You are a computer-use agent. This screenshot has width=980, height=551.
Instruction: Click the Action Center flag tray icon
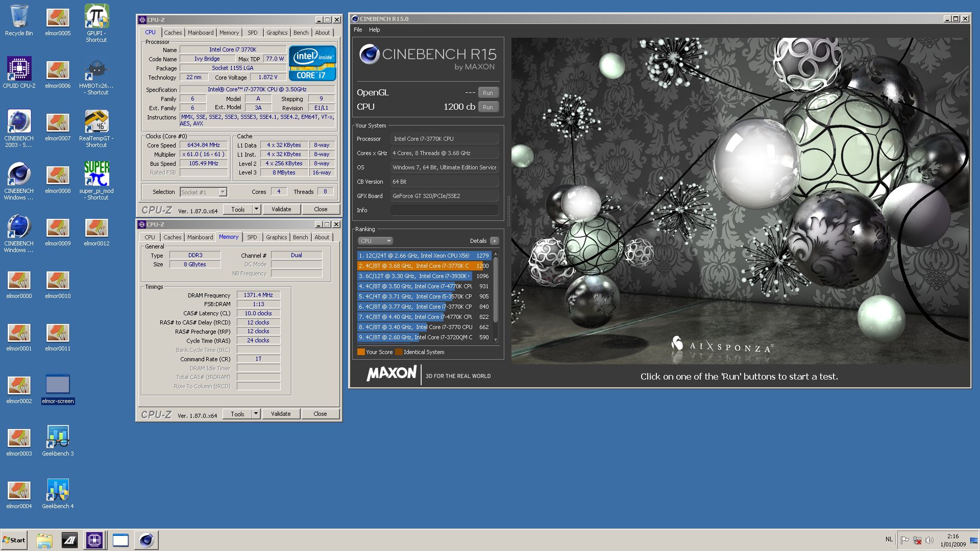(x=904, y=540)
